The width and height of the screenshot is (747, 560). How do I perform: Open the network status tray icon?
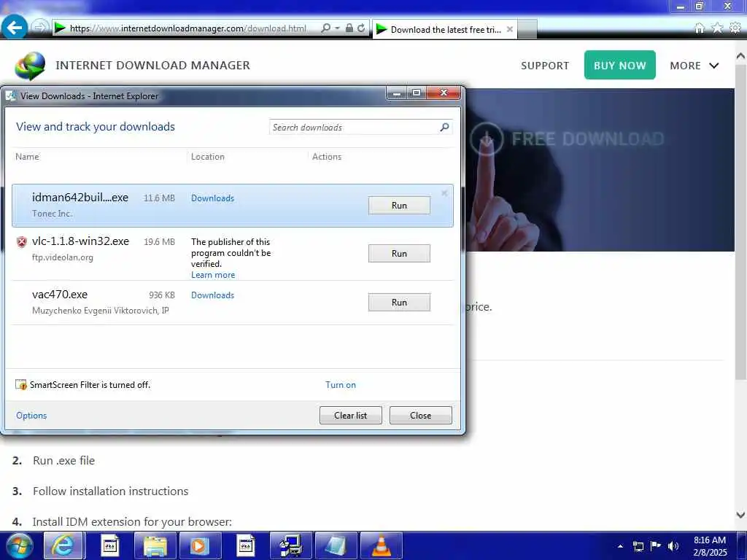click(638, 545)
